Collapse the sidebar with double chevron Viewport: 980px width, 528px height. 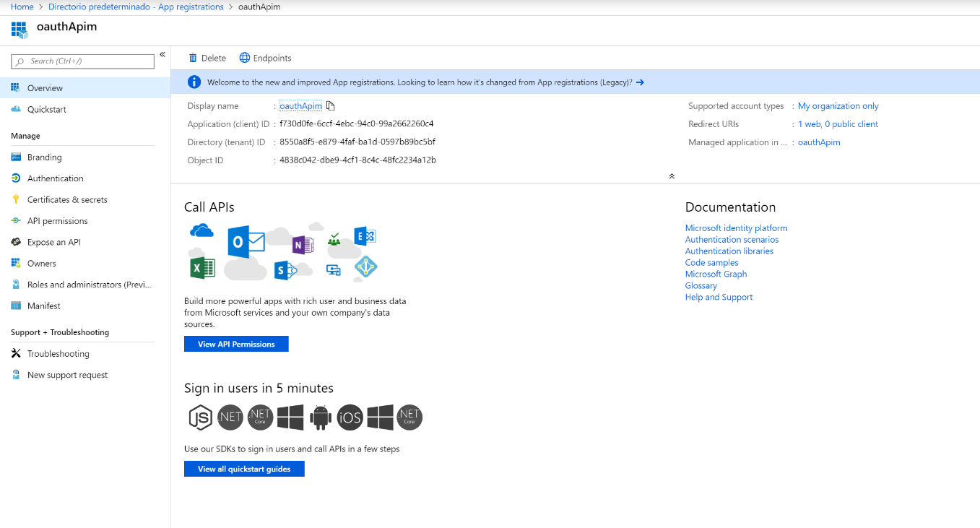162,55
